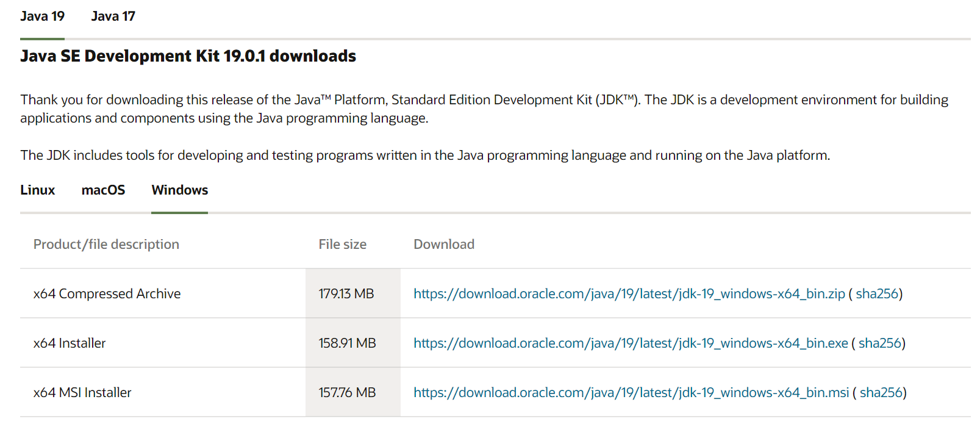The height and width of the screenshot is (427, 980).
Task: Open the jdk-19_windows-x64_bin.exe download link
Action: pos(631,343)
